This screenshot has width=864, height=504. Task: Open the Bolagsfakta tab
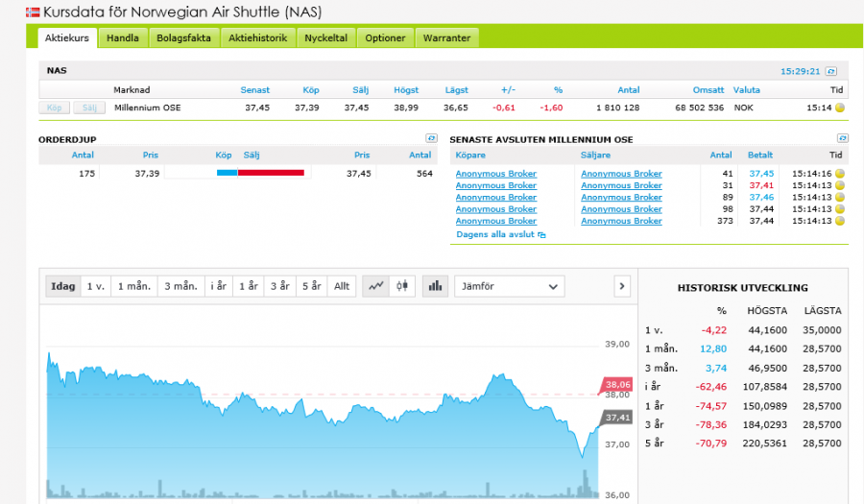[185, 38]
